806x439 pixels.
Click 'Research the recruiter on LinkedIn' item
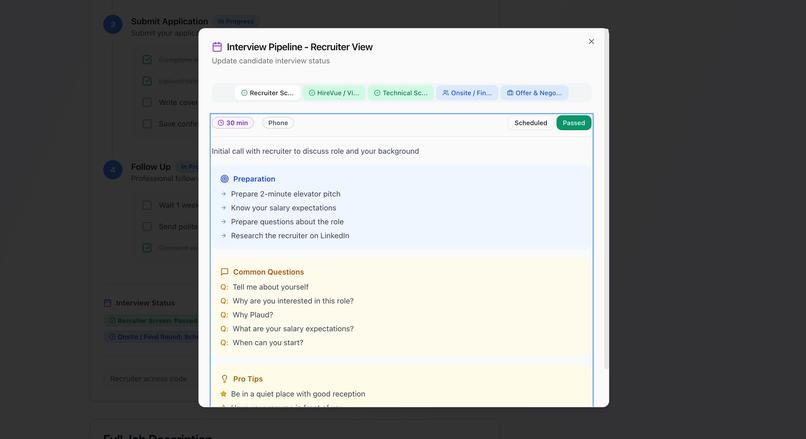pyautogui.click(x=290, y=235)
